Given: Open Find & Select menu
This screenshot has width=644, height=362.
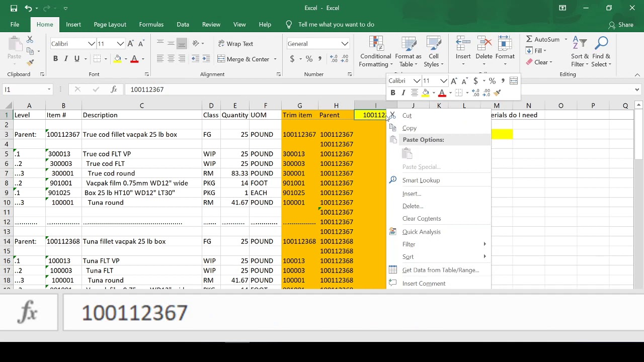Looking at the screenshot, I should click(x=601, y=52).
